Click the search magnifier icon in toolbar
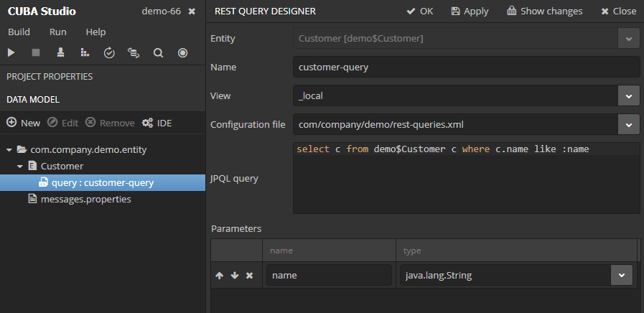The width and height of the screenshot is (644, 313). click(158, 52)
